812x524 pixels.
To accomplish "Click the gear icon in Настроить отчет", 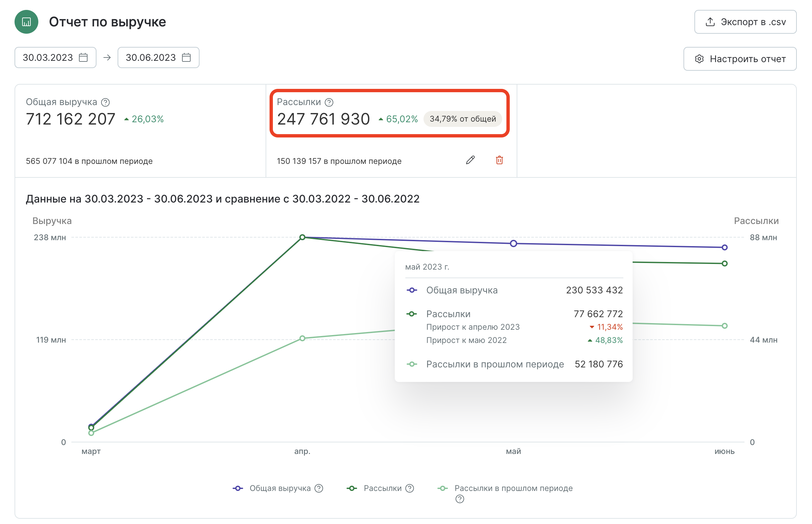I will 699,59.
